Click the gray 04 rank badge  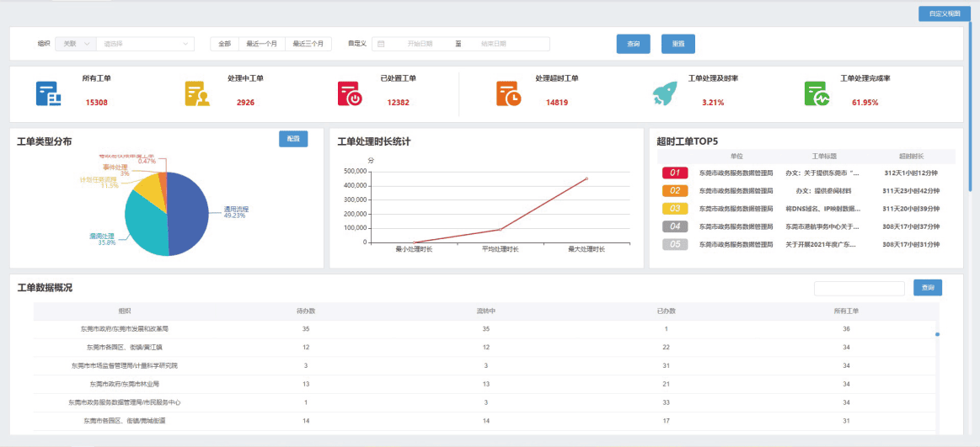(674, 226)
